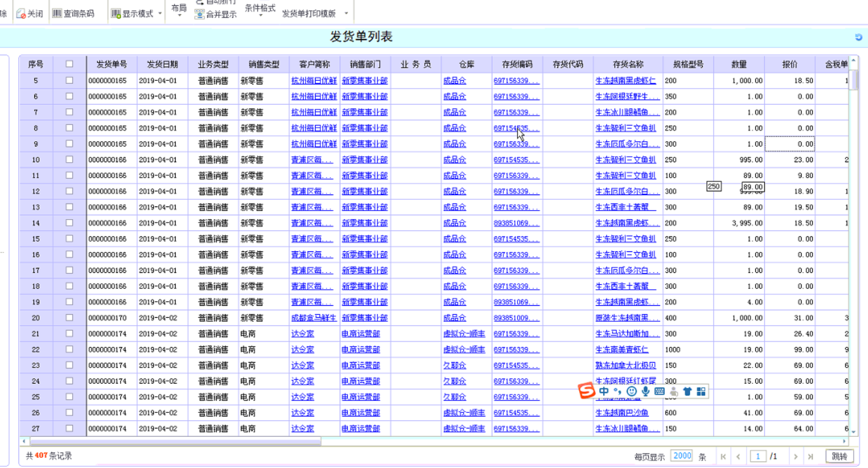This screenshot has width=868, height=468.
Task: Select the 0.00 price cell in row 9
Action: pyautogui.click(x=790, y=144)
